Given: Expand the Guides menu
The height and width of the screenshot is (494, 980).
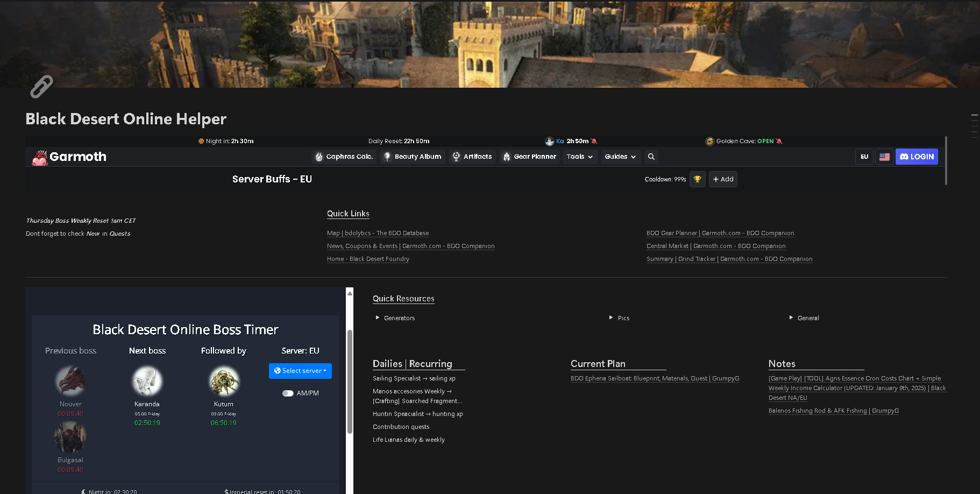Looking at the screenshot, I should (621, 157).
